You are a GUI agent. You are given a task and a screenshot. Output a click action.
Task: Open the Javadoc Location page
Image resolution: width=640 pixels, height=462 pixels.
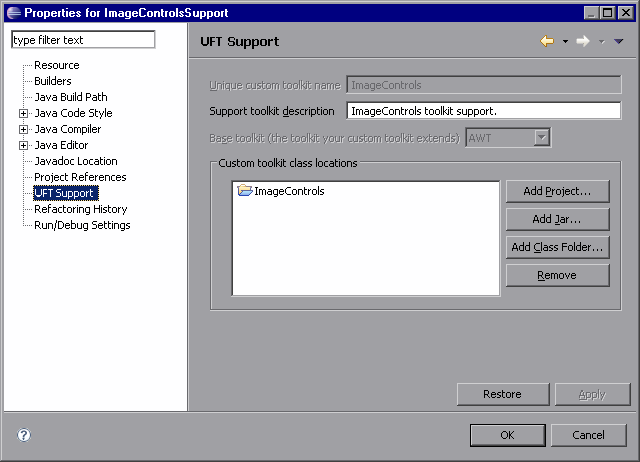[76, 161]
